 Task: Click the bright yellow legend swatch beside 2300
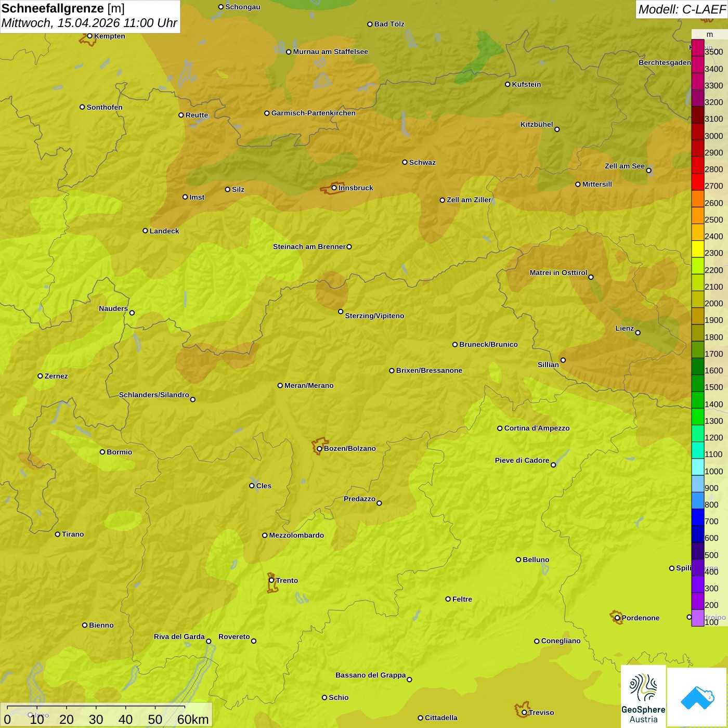697,249
